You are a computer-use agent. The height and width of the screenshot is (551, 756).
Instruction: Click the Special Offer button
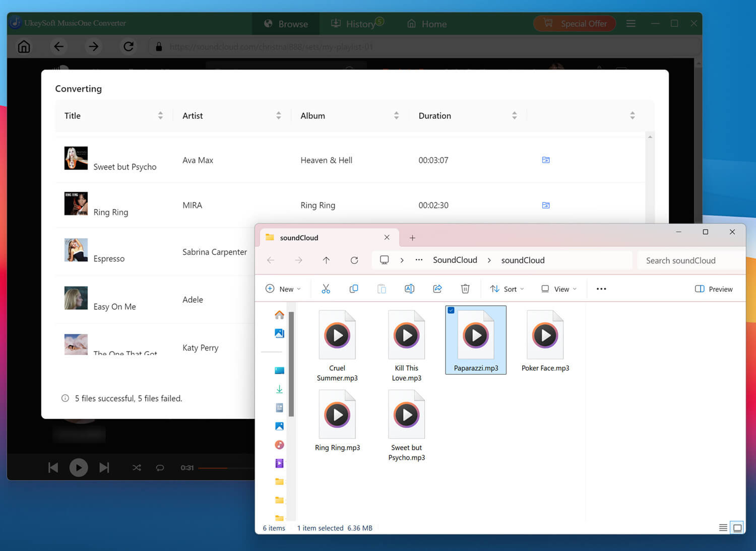(x=575, y=24)
